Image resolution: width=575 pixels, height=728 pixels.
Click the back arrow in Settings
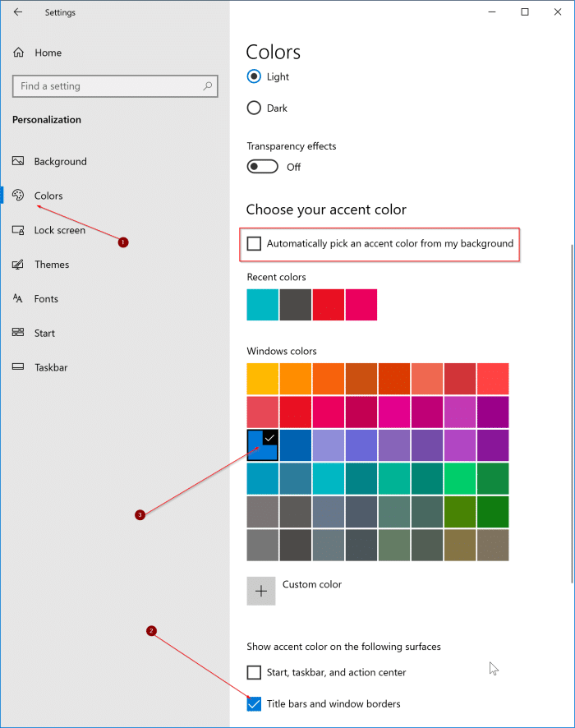(x=17, y=12)
